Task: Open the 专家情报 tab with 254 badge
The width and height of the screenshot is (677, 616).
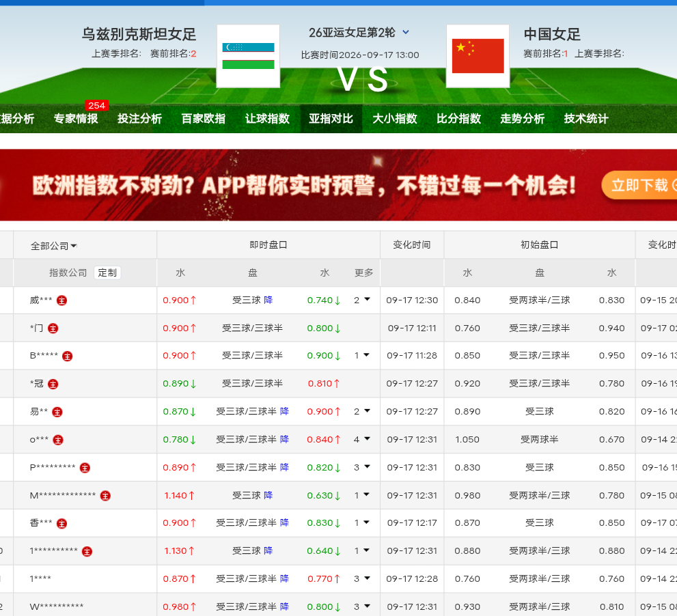Action: coord(76,119)
